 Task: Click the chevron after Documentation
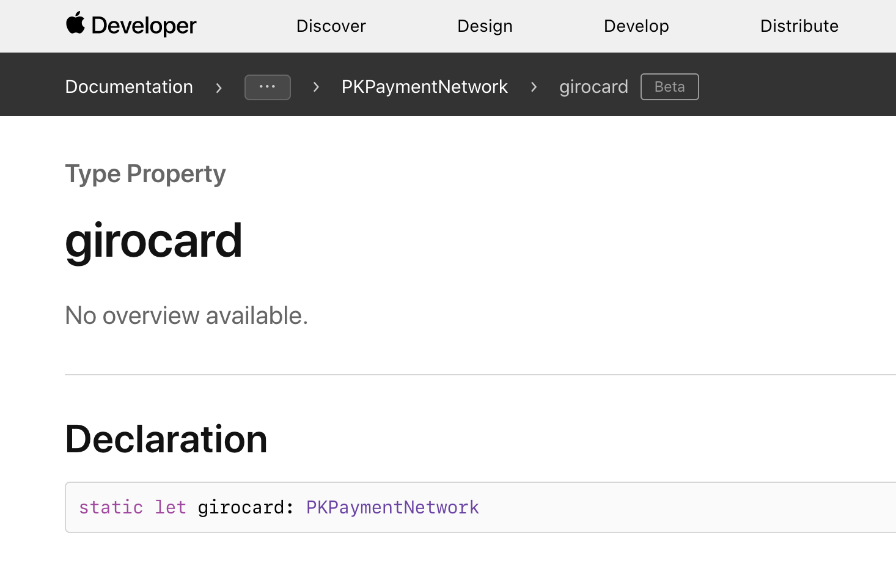(219, 87)
